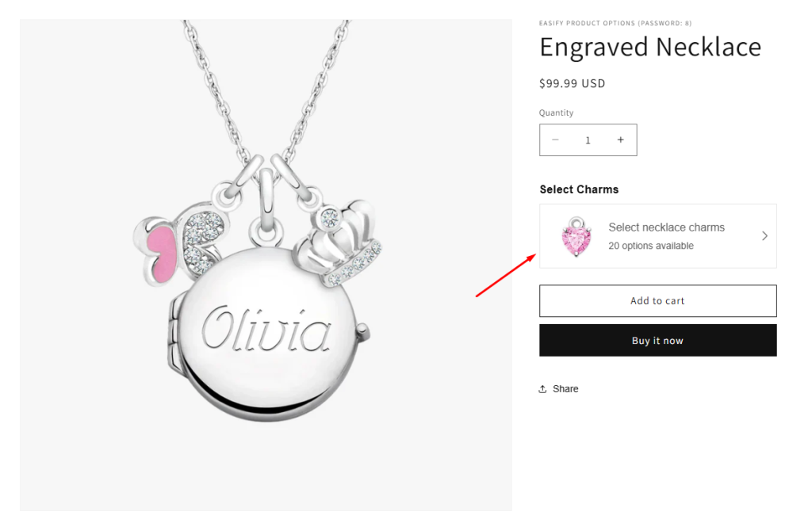
Task: Click the share arrow icon
Action: pyautogui.click(x=543, y=389)
